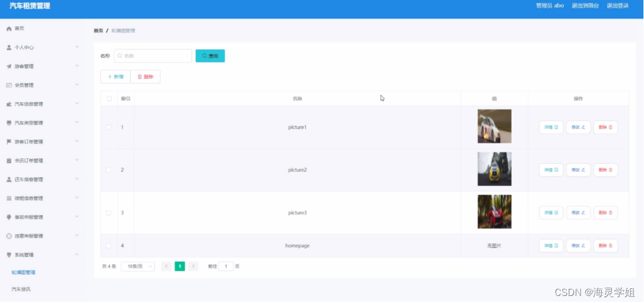644x303 pixels.
Task: Expand 汽车类型管理 using its chevron
Action: pyautogui.click(x=77, y=122)
